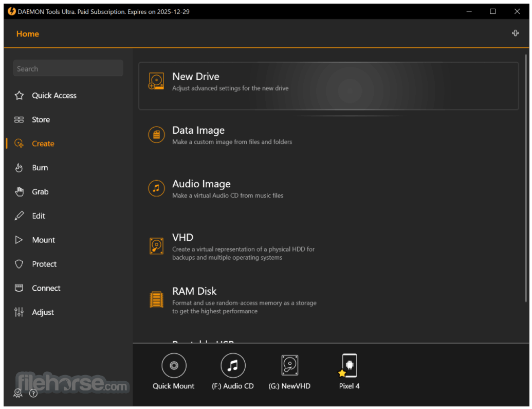Viewport: 532px width, 409px height.
Task: Click the VHD hard disk icon
Action: coord(156,246)
